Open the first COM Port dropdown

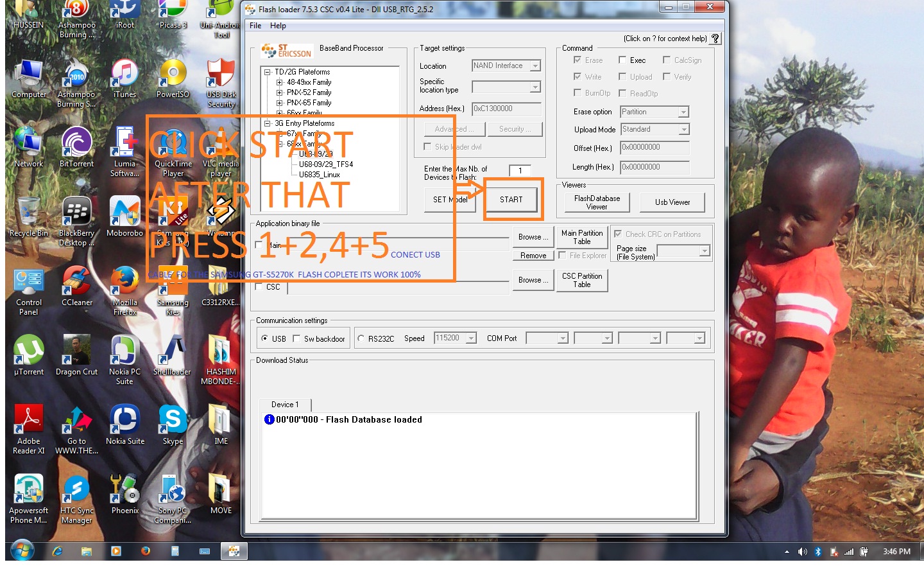coord(563,338)
